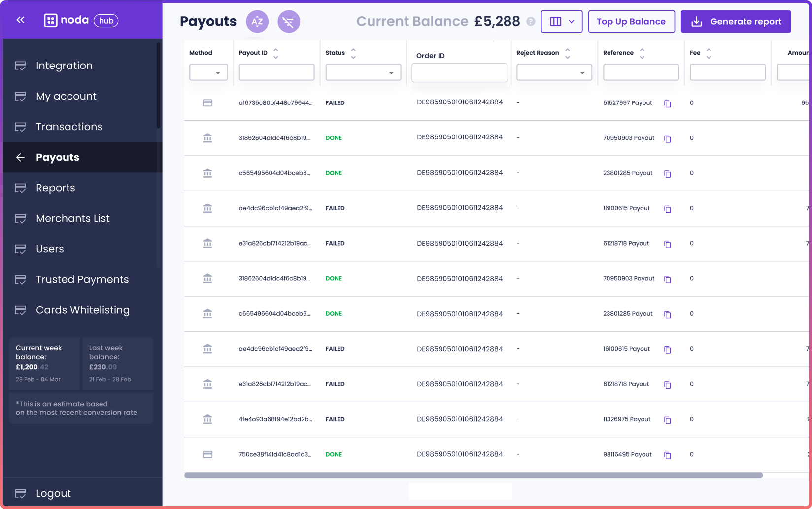Copy reference 98116495 Payout

click(x=668, y=455)
